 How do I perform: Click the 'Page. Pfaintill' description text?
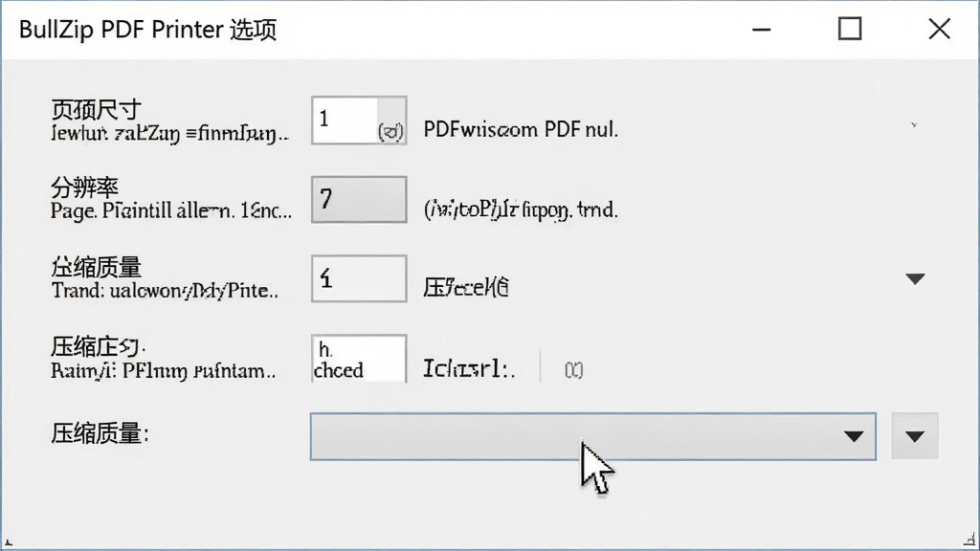point(170,211)
